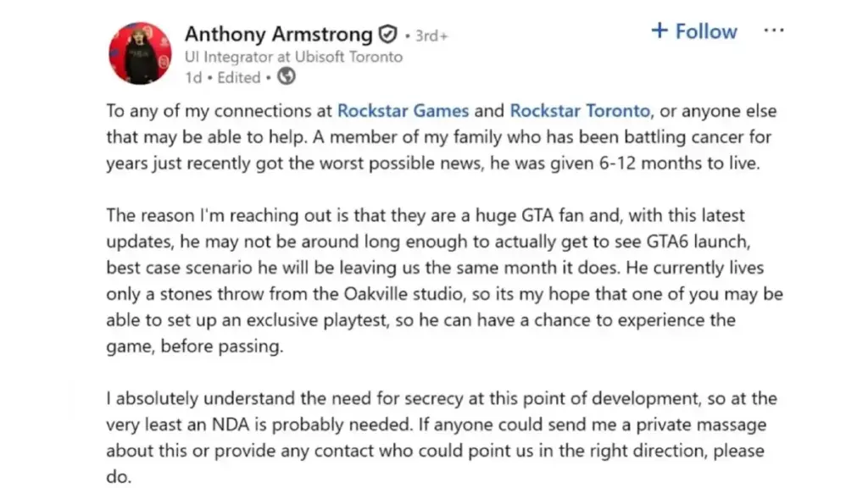Follow Anthony Armstrong
This screenshot has height=488, width=868.
[x=694, y=31]
